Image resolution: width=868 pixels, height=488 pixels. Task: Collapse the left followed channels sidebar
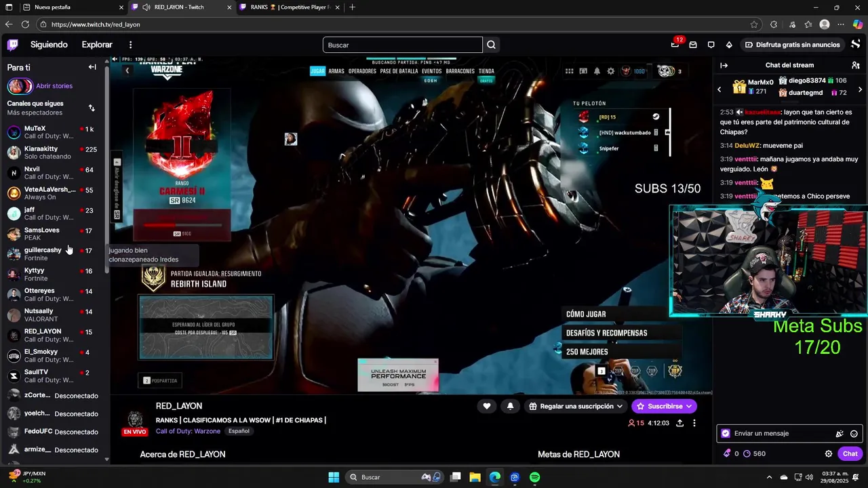tap(92, 67)
